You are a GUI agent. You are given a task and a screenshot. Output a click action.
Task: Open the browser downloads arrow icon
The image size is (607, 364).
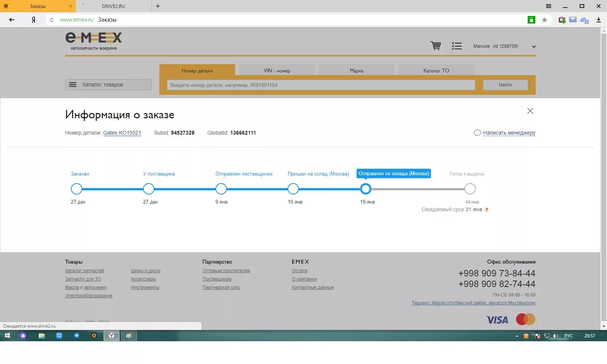pos(599,20)
